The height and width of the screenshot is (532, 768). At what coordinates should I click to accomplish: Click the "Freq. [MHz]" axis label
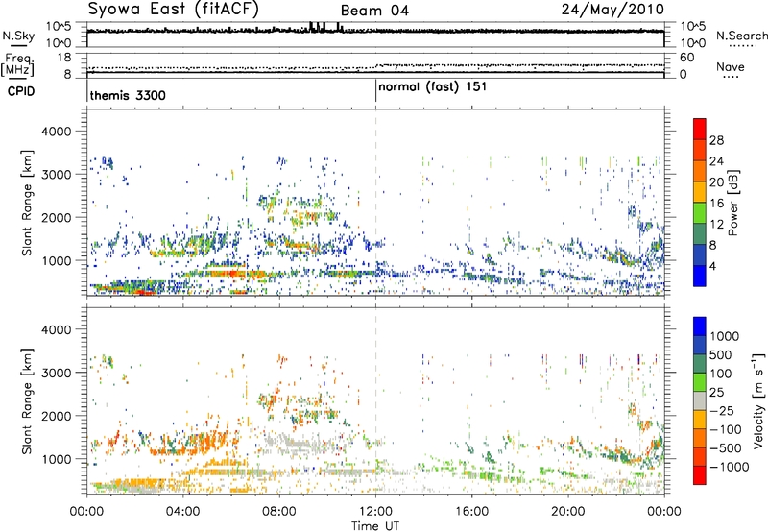[x=17, y=64]
